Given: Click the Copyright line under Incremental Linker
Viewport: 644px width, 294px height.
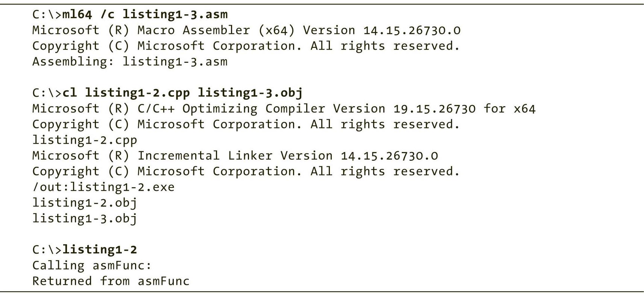Looking at the screenshot, I should tap(246, 171).
